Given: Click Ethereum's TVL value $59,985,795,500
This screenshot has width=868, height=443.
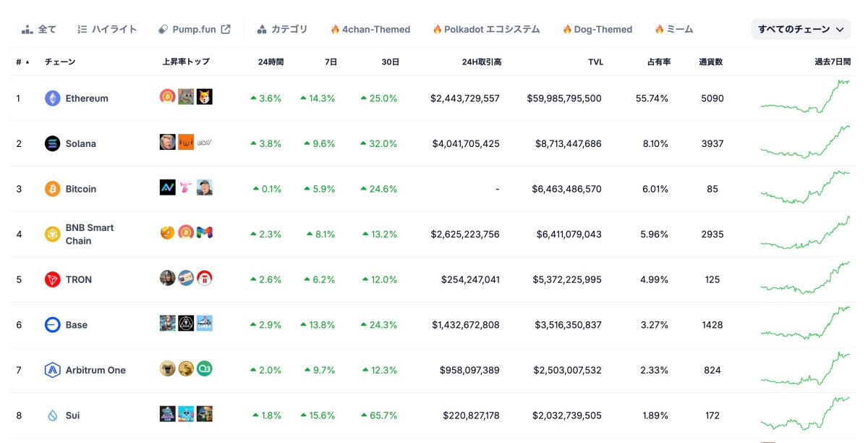Looking at the screenshot, I should [x=564, y=98].
